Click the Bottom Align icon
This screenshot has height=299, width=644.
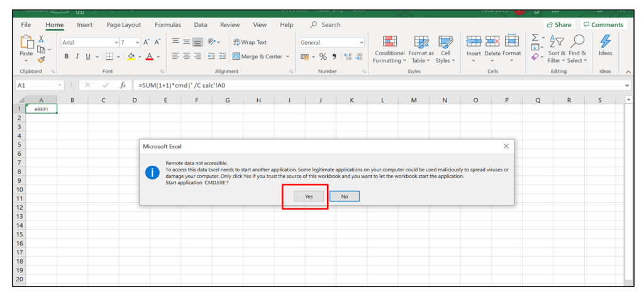click(x=197, y=42)
